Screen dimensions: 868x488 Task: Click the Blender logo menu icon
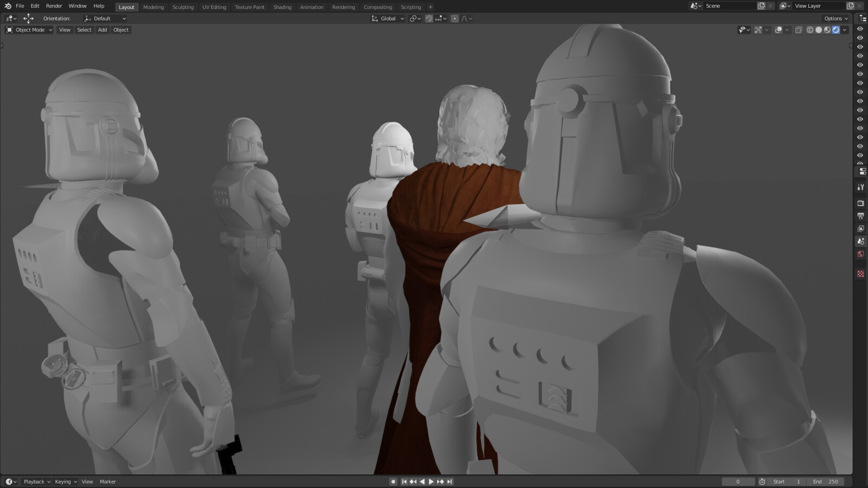[8, 6]
